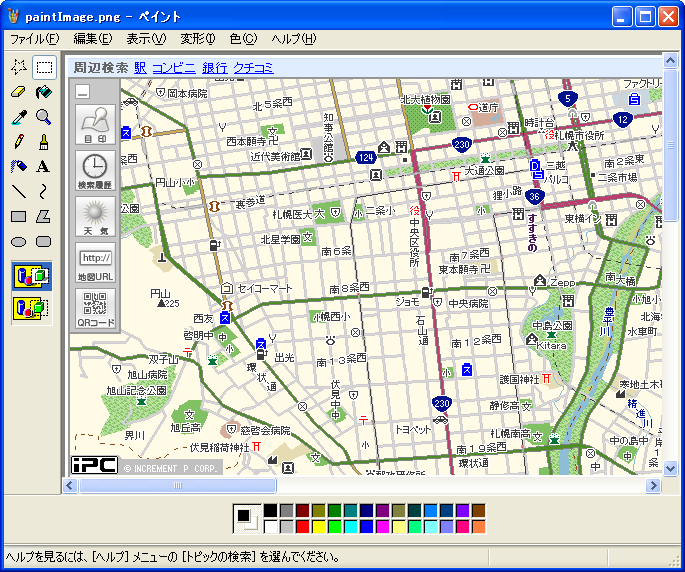This screenshot has height=572, width=685.
Task: Click the horizontal scrollbar right arrow
Action: tap(653, 485)
